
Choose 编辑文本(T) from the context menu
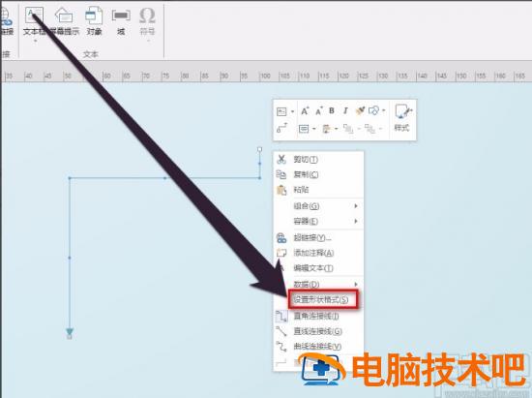click(x=318, y=268)
